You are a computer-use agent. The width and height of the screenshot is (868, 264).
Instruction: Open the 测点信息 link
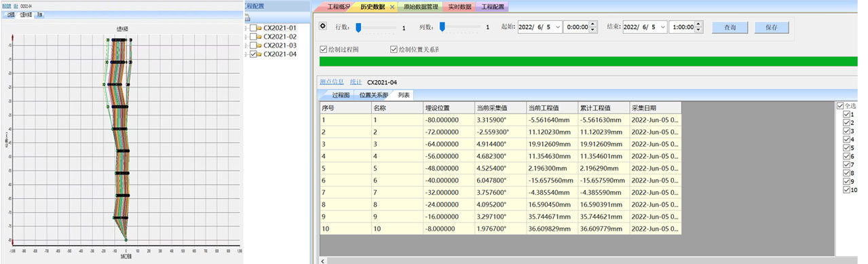(x=333, y=82)
